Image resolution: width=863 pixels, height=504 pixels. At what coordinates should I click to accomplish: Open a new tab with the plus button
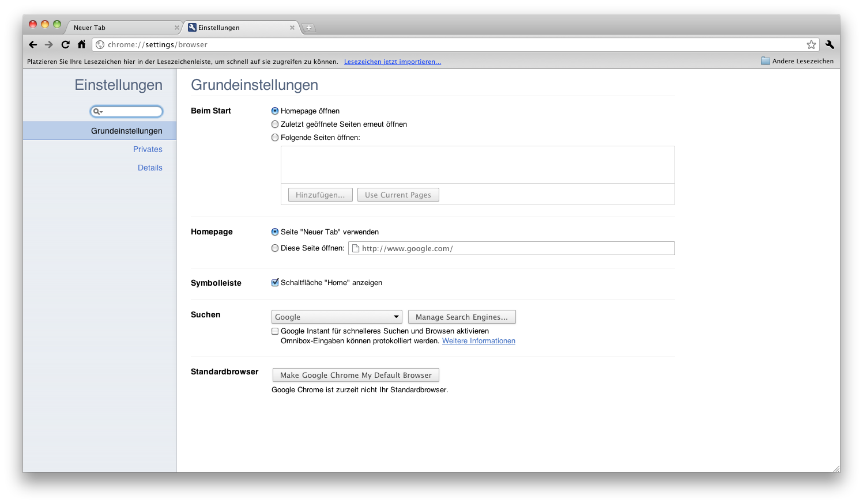(x=309, y=27)
